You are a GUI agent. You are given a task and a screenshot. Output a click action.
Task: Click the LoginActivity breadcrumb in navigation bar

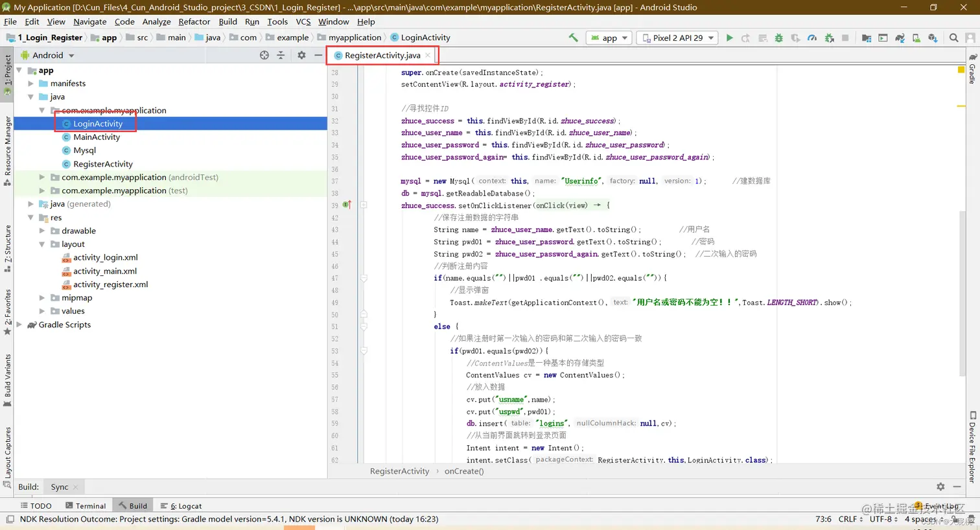tap(420, 38)
